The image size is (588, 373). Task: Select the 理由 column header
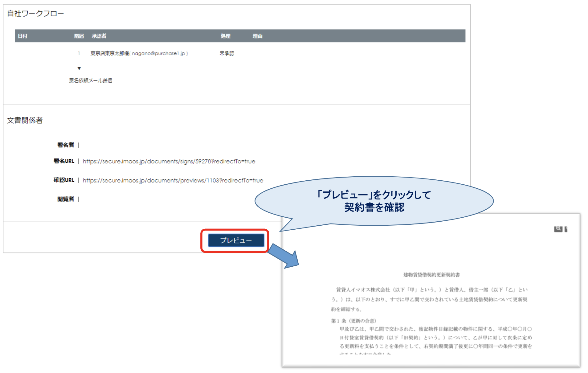tap(257, 36)
